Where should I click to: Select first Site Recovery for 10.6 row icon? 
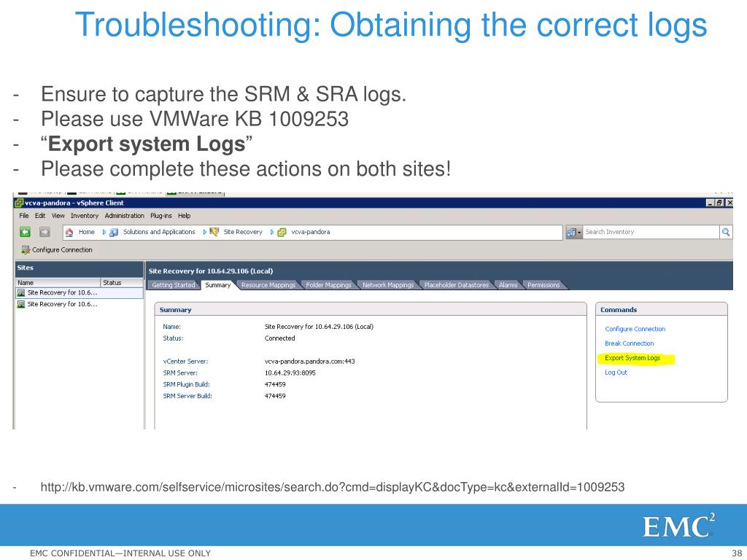click(21, 292)
